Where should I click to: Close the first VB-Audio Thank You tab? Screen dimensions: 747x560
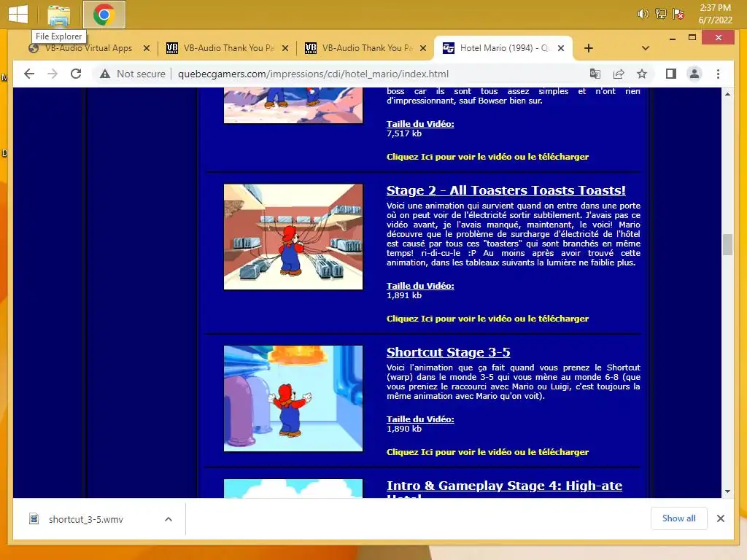tap(285, 48)
